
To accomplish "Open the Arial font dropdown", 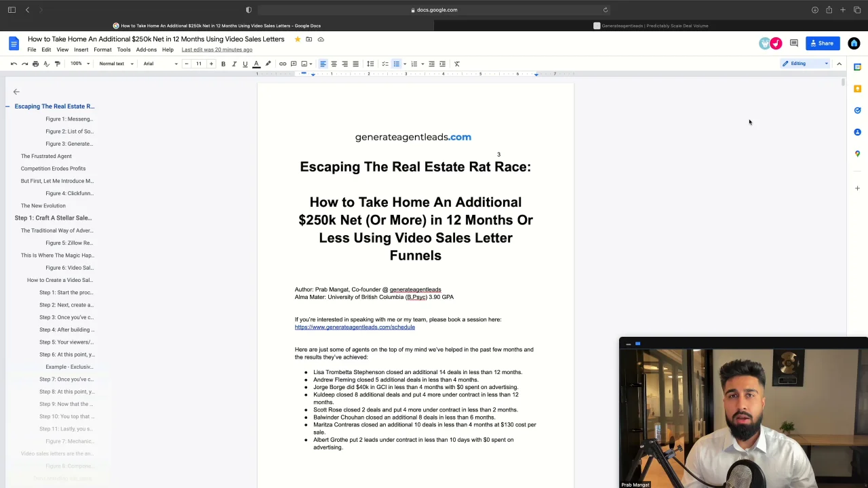I will coord(160,64).
